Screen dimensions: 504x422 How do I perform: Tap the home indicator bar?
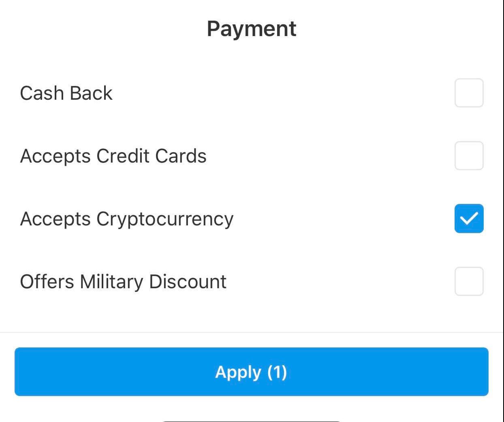[x=251, y=421]
